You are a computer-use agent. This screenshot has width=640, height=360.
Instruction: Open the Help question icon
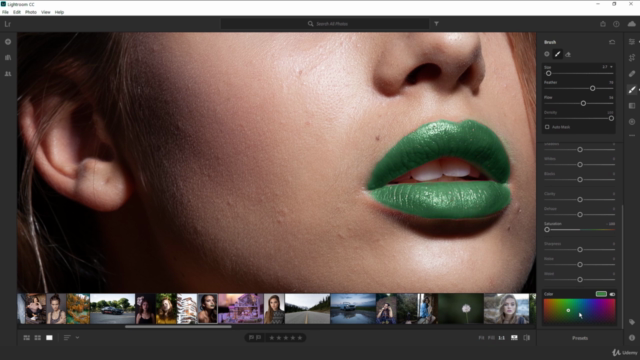pos(616,24)
